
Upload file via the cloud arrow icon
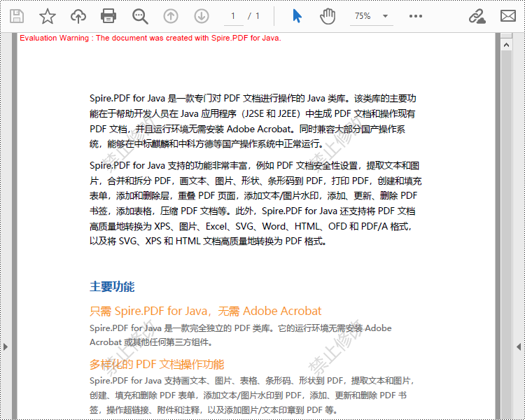pos(78,16)
